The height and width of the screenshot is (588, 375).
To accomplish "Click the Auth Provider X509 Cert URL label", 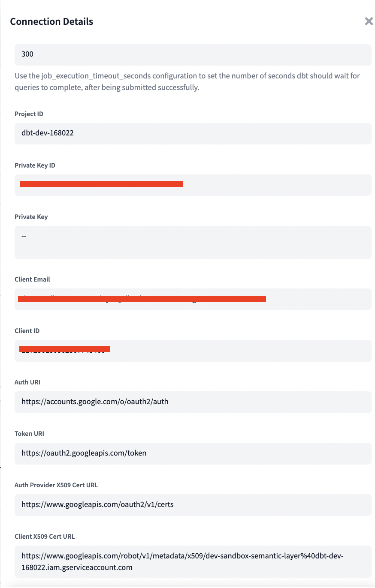I will point(56,485).
